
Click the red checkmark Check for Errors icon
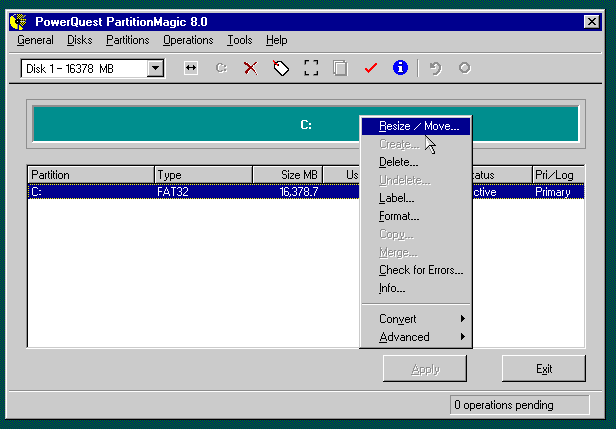(x=370, y=68)
